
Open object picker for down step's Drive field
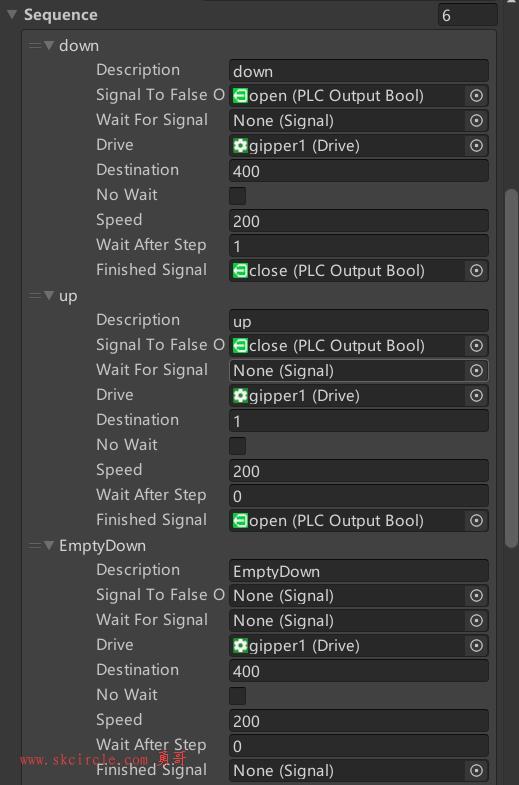tap(476, 145)
